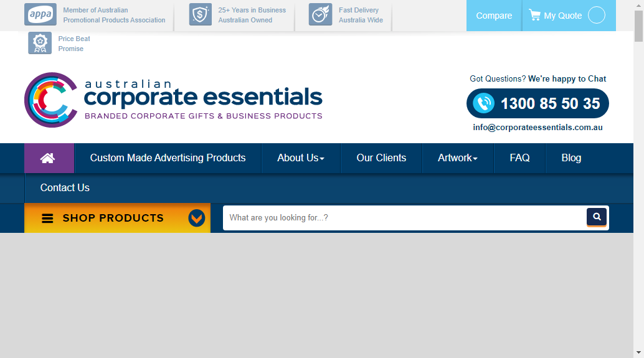Expand the Shop Products chevron arrow
Image resolution: width=644 pixels, height=358 pixels.
pyautogui.click(x=197, y=219)
